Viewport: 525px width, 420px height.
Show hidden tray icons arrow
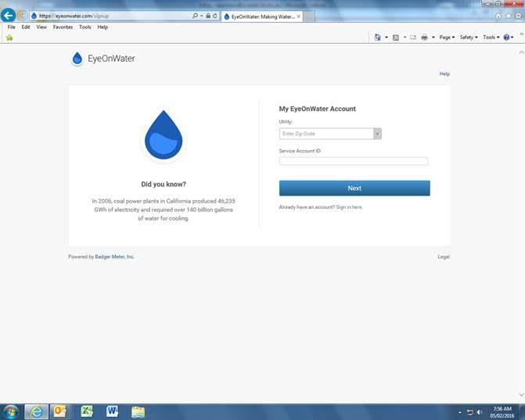click(x=460, y=412)
